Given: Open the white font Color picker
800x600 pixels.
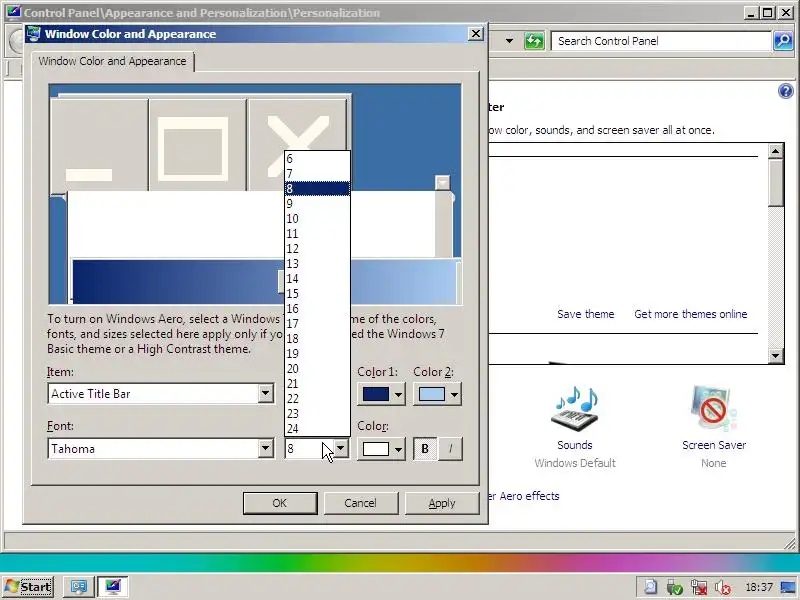Looking at the screenshot, I should pos(381,449).
